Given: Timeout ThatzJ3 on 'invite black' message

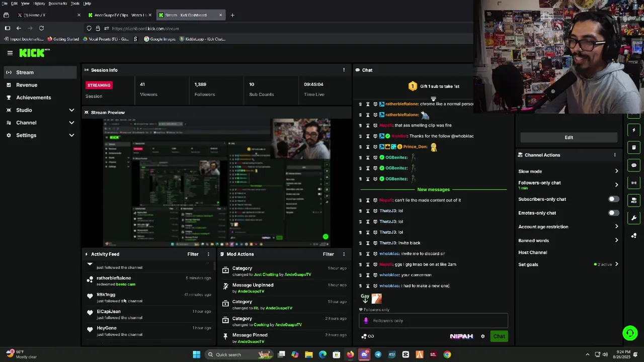Looking at the screenshot, I should point(367,243).
